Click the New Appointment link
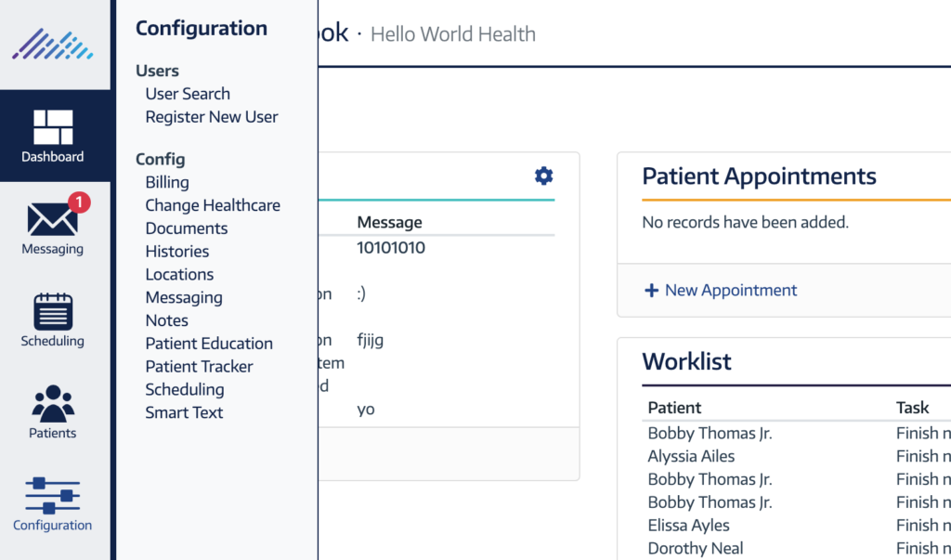 (x=730, y=291)
